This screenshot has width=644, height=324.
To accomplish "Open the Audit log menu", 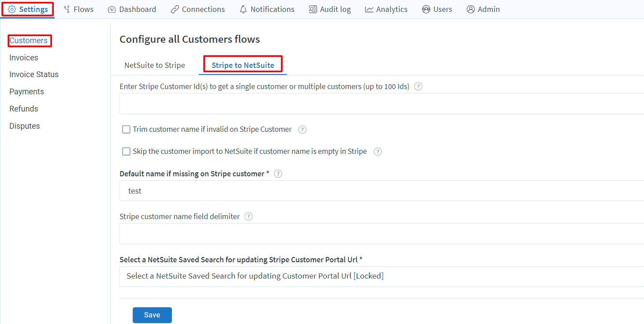I will (x=330, y=9).
